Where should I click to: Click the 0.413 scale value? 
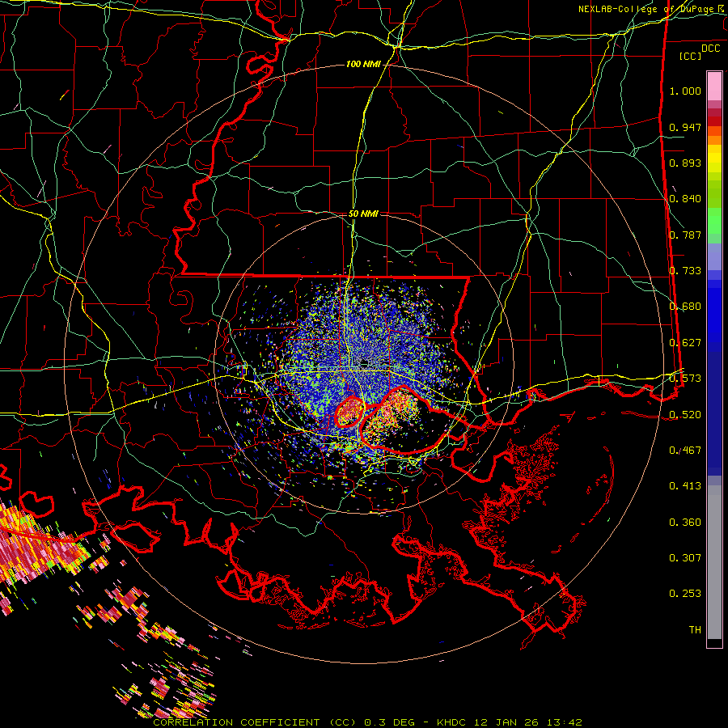pos(685,486)
